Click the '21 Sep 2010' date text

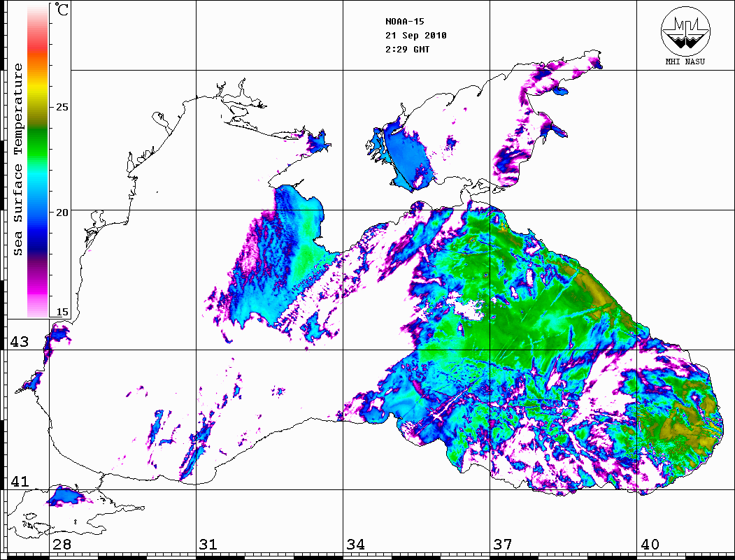416,36
